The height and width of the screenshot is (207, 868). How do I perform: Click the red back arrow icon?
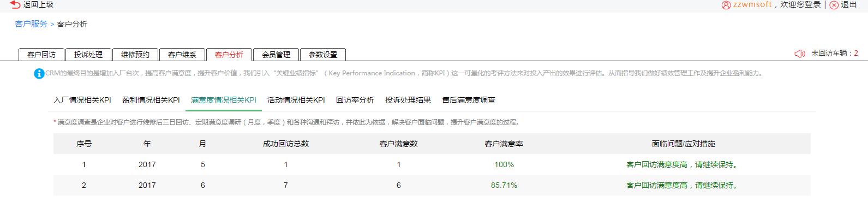click(x=15, y=4)
